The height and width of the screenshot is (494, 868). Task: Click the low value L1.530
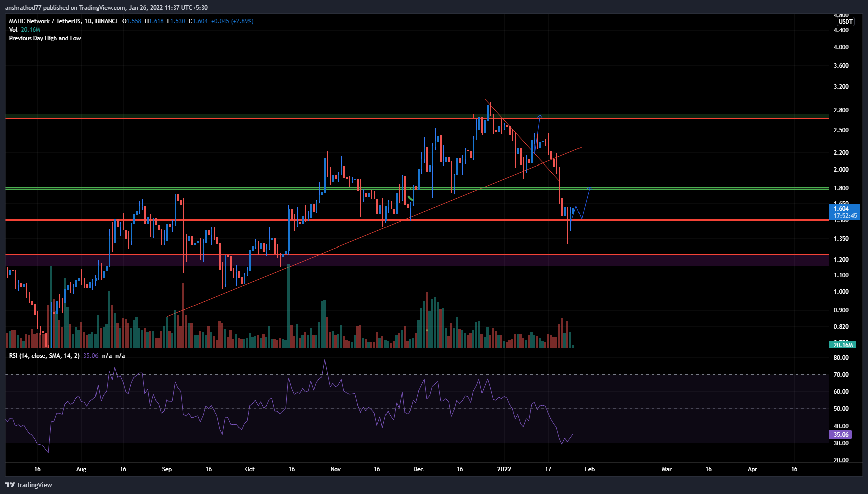[176, 21]
